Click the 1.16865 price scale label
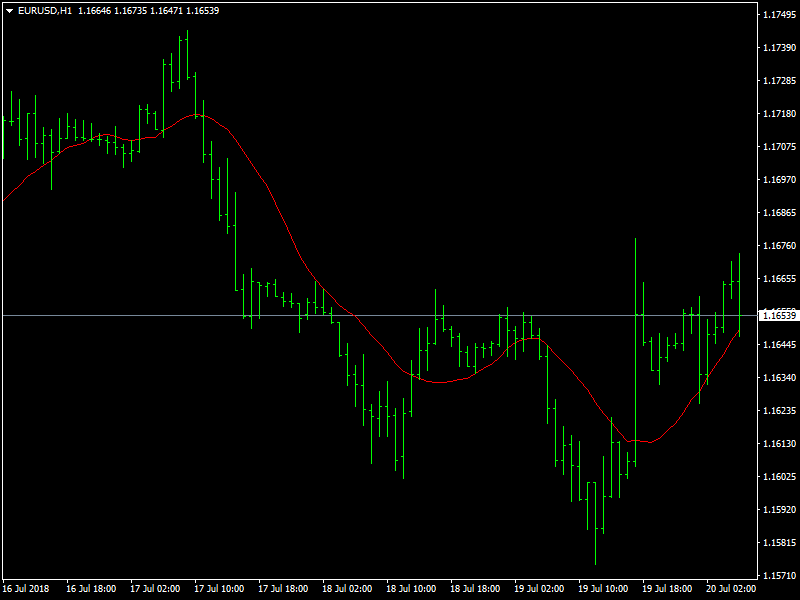The width and height of the screenshot is (800, 600). (x=779, y=213)
